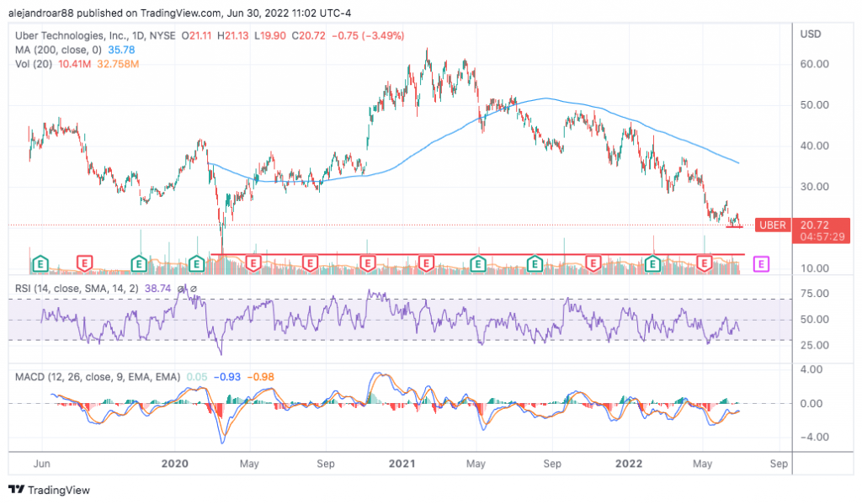Click the blue 35.78 moving average value
This screenshot has width=862, height=504.
(121, 50)
